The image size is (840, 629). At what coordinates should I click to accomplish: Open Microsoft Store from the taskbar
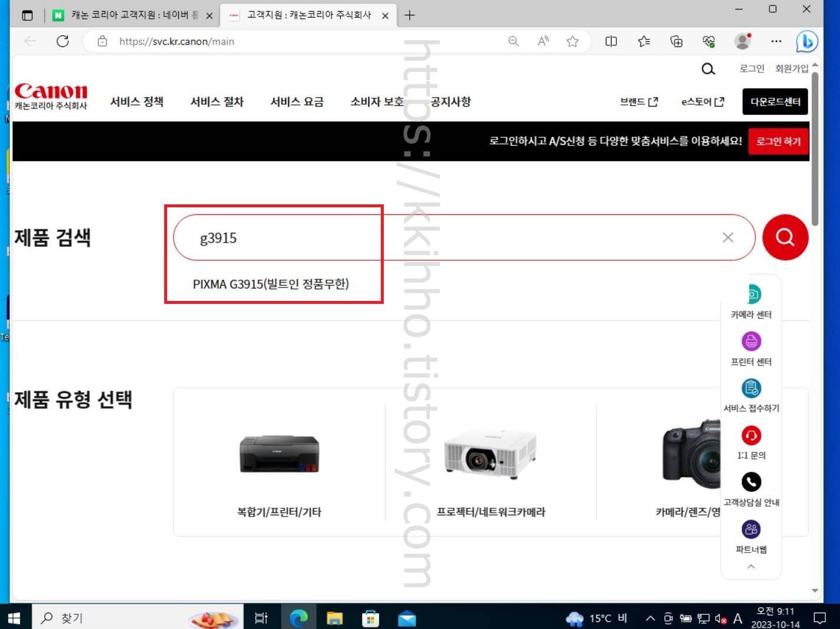pos(370,618)
